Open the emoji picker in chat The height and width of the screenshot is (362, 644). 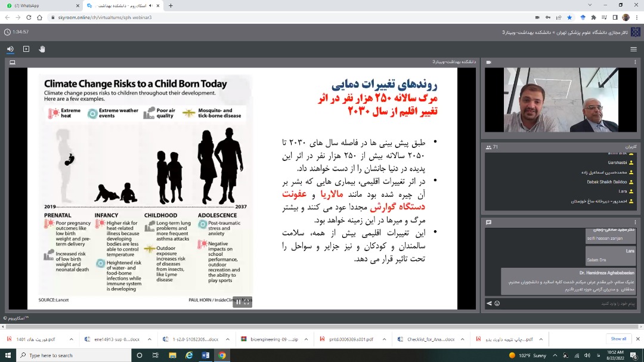(497, 303)
